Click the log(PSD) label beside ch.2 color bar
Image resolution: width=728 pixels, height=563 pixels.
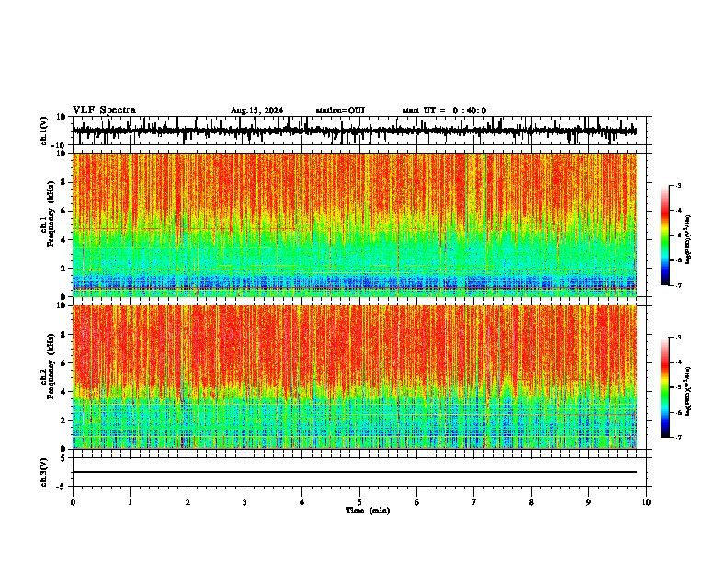click(688, 391)
